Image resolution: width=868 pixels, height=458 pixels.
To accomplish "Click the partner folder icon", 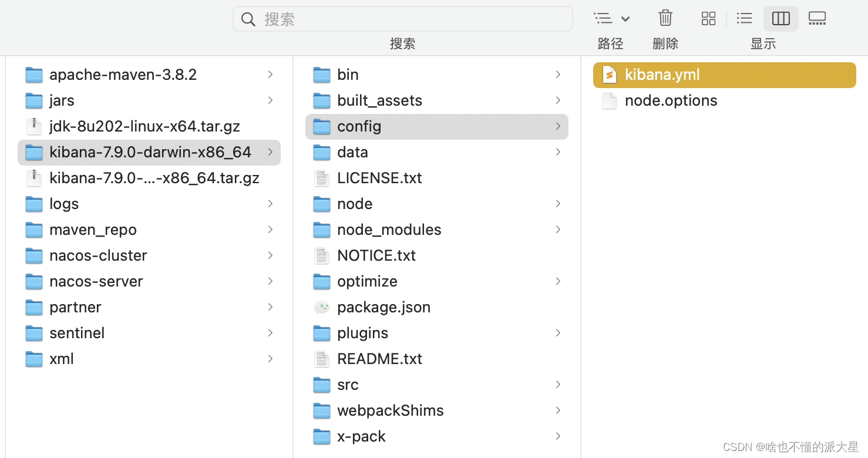I will click(34, 307).
